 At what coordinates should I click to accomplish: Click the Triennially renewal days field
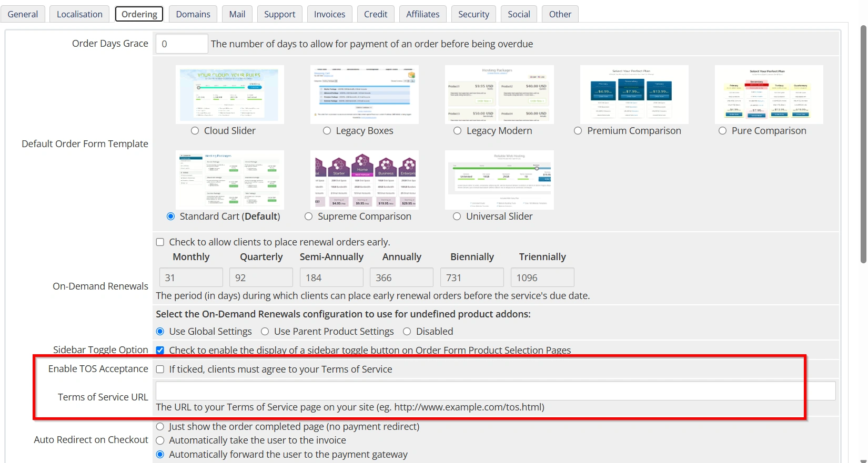click(x=542, y=277)
